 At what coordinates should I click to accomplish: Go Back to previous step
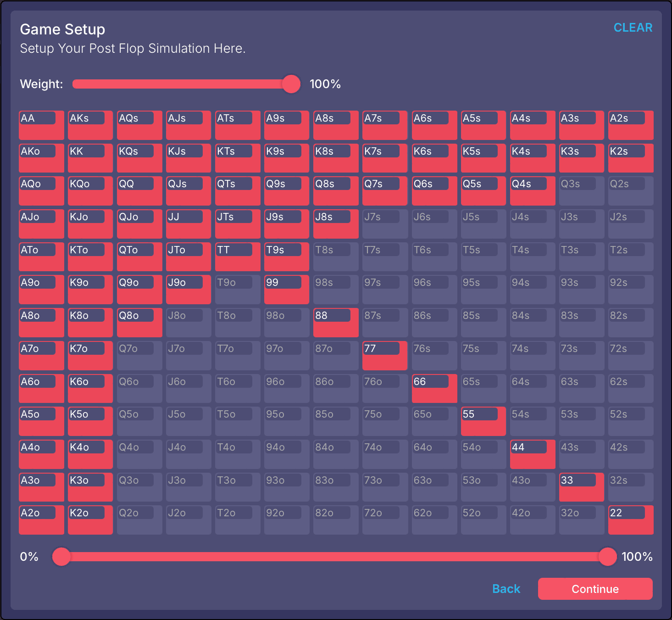(x=506, y=589)
